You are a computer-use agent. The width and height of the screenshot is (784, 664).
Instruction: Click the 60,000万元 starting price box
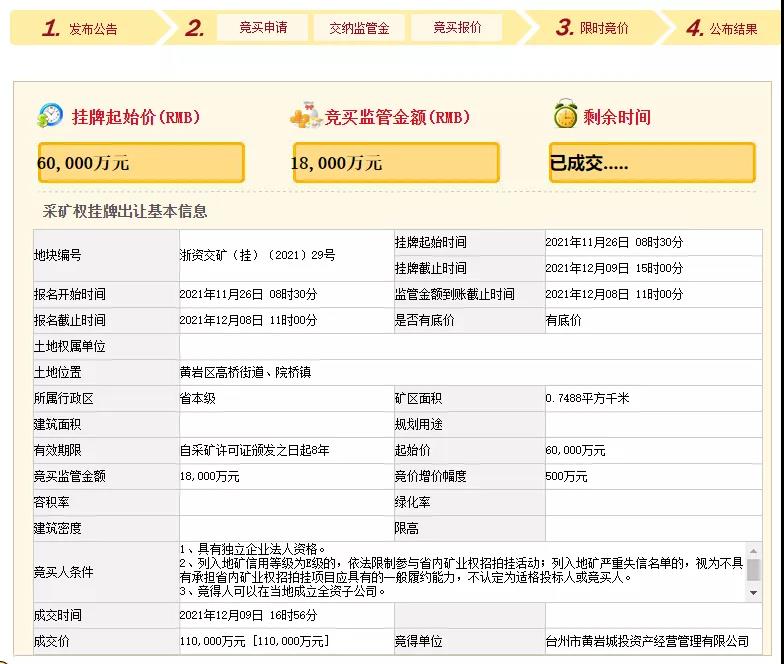[x=141, y=163]
